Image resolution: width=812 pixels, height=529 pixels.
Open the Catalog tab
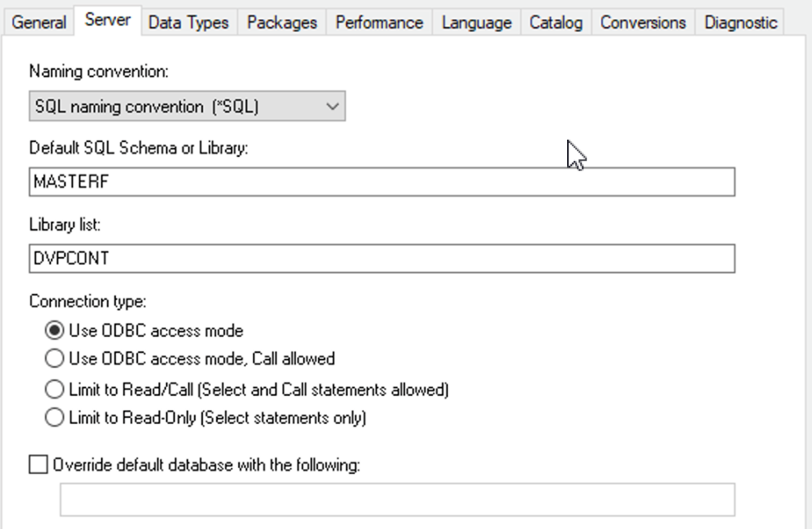(556, 22)
